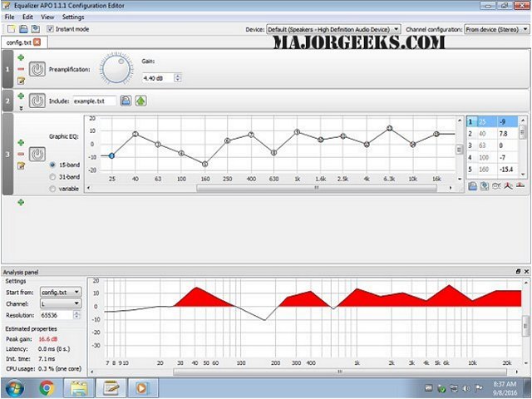Click the invert response icon under EQ table
The height and width of the screenshot is (399, 532).
(496, 186)
